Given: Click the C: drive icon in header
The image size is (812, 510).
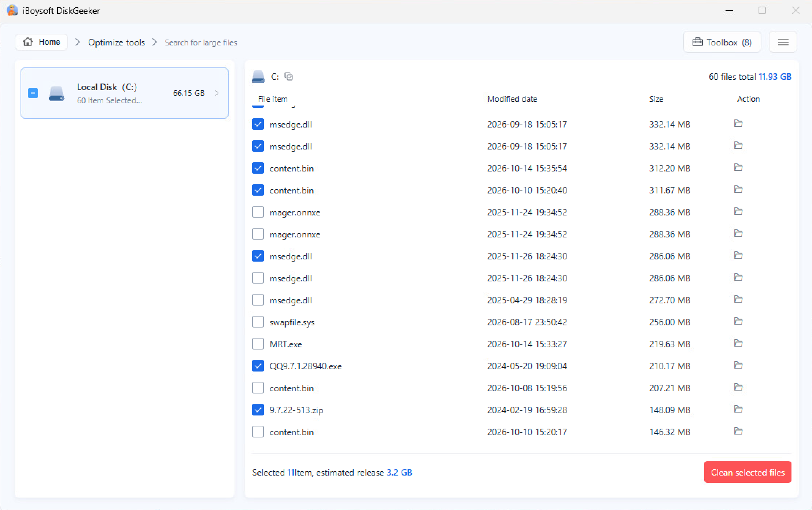Looking at the screenshot, I should [258, 77].
